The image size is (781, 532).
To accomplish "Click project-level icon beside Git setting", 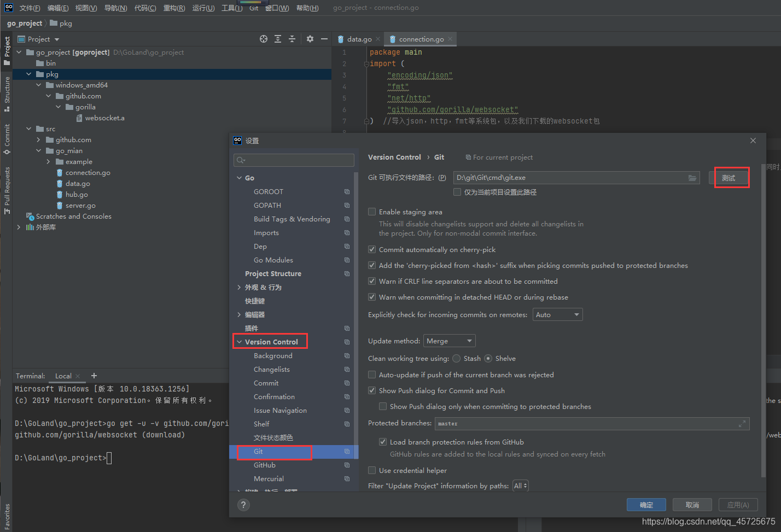I will (347, 452).
